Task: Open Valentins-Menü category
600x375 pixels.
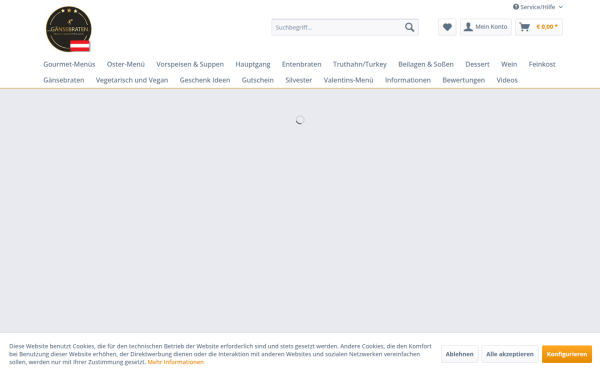Action: point(348,80)
